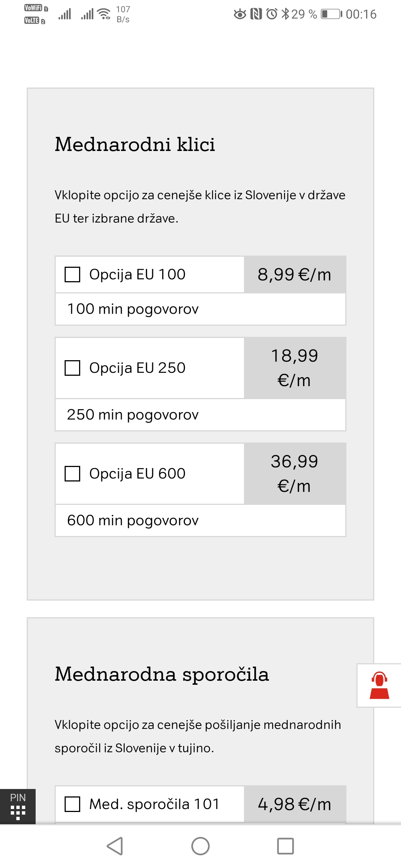Tap the 8,99 €/m price box
Screen dimensions: 401x868
click(295, 274)
